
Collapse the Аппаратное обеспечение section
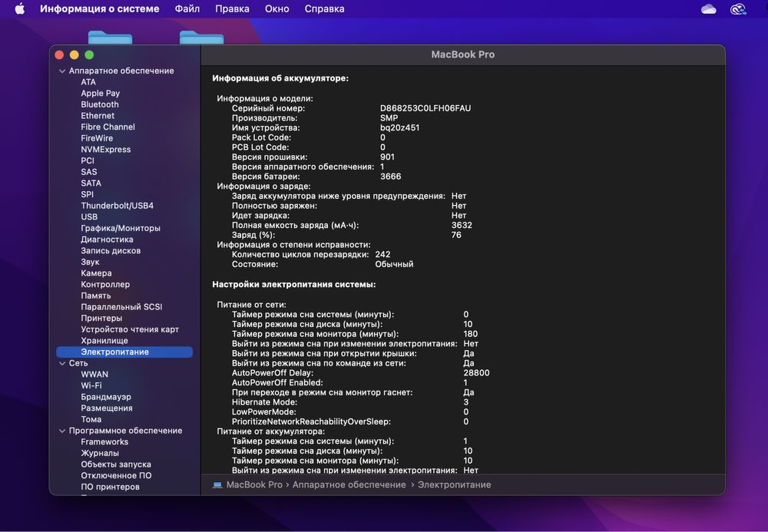[x=62, y=71]
